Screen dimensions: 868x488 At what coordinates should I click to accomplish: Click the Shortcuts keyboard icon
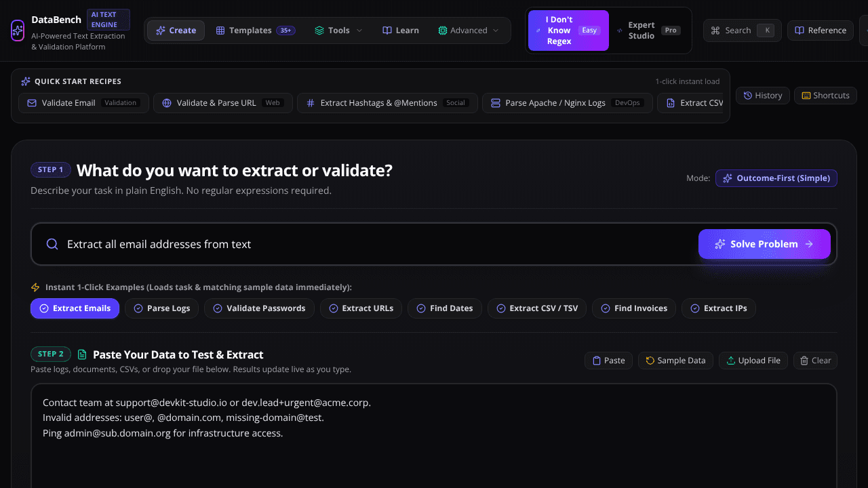point(806,96)
